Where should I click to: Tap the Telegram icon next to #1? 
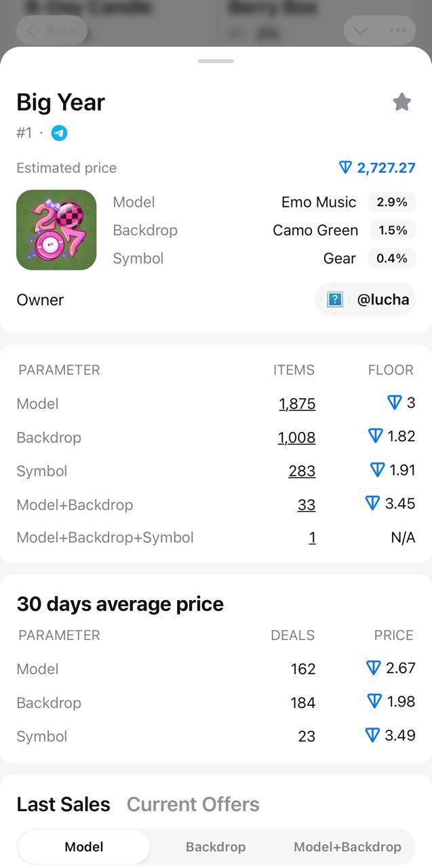(59, 133)
